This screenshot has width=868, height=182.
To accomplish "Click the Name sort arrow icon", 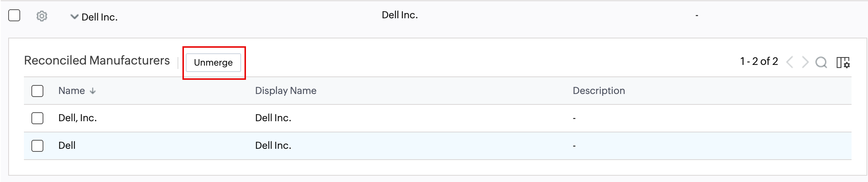I will 93,91.
